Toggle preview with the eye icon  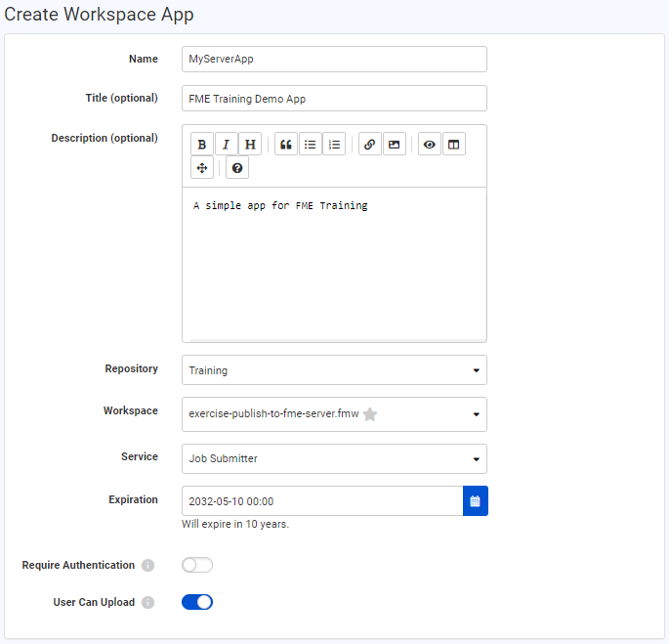[x=430, y=145]
